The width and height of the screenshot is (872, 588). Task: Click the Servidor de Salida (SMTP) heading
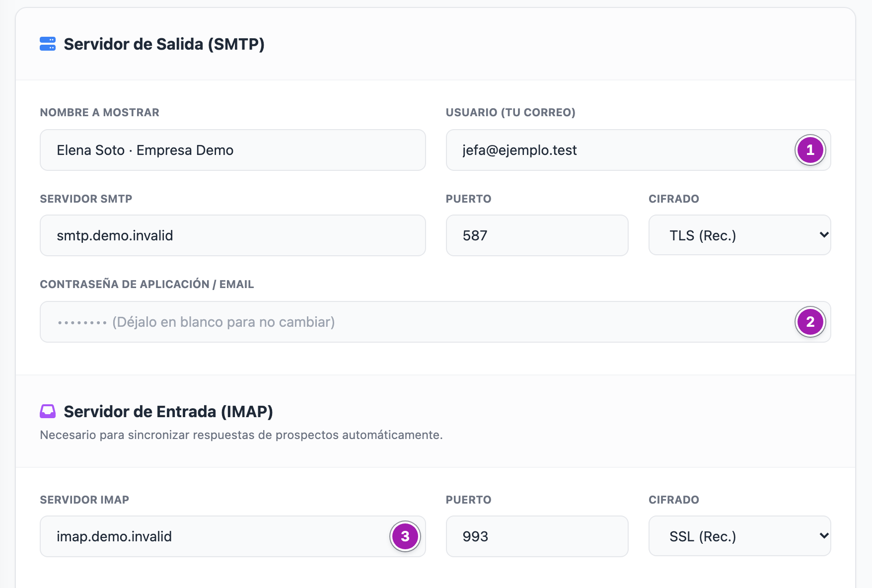coord(164,44)
